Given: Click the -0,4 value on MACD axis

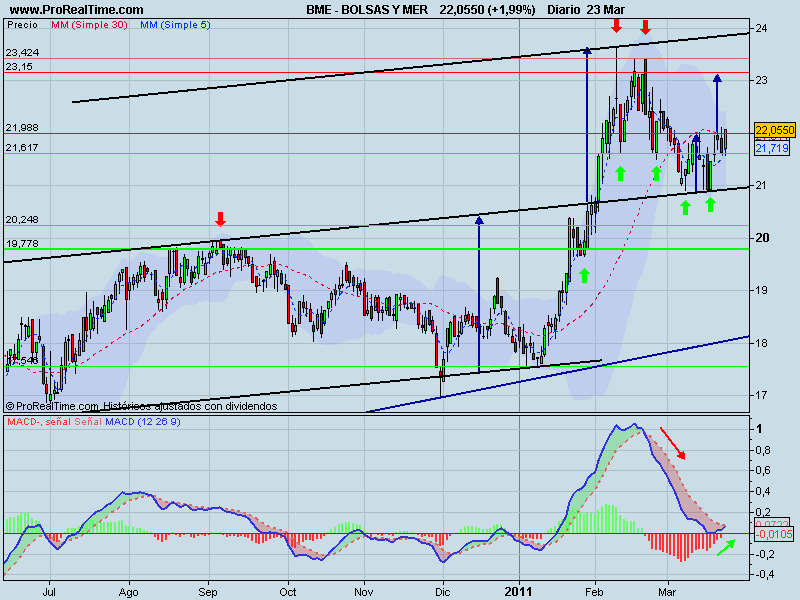Looking at the screenshot, I should [763, 574].
